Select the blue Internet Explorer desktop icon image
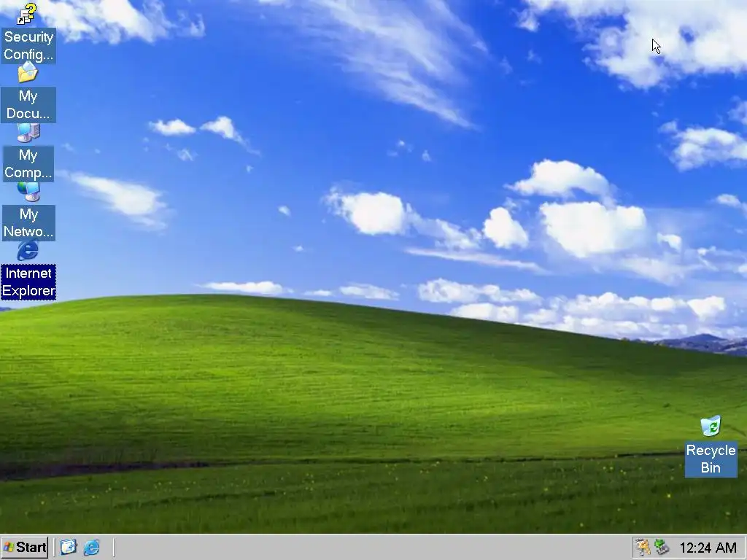This screenshot has height=560, width=747. pos(28,251)
